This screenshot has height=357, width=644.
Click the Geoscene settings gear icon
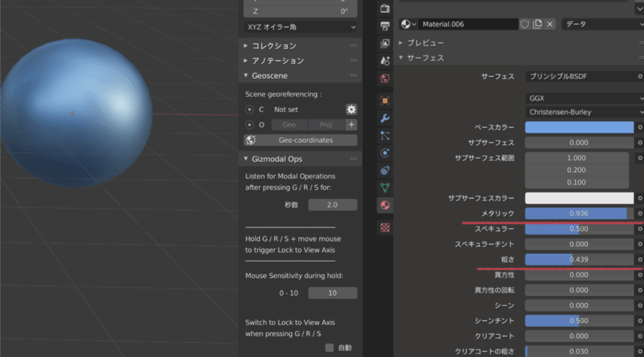[351, 109]
